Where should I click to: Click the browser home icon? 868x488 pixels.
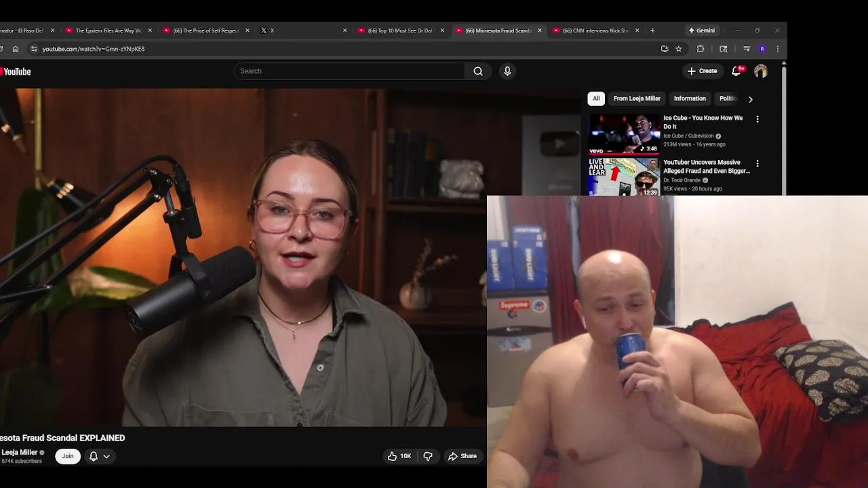[x=16, y=49]
